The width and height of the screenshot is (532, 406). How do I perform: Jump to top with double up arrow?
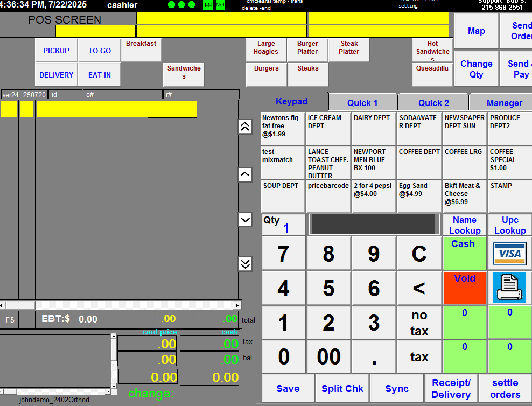click(245, 127)
